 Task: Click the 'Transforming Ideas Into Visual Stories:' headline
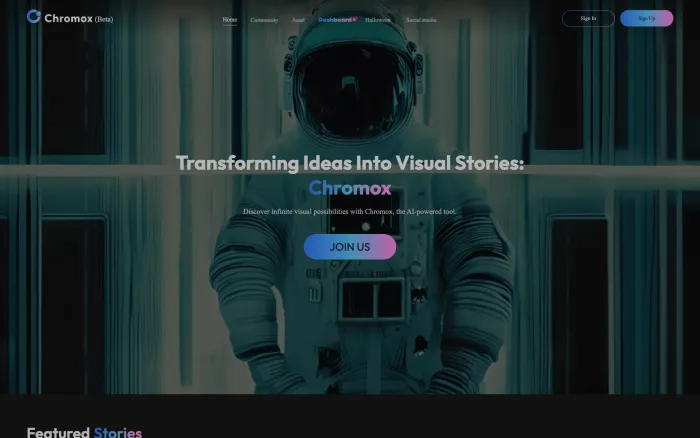tap(350, 163)
